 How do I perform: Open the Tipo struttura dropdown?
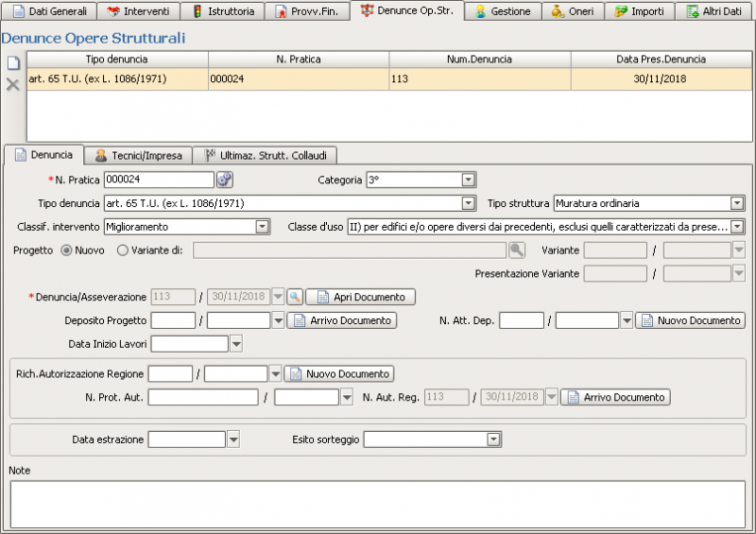point(737,203)
